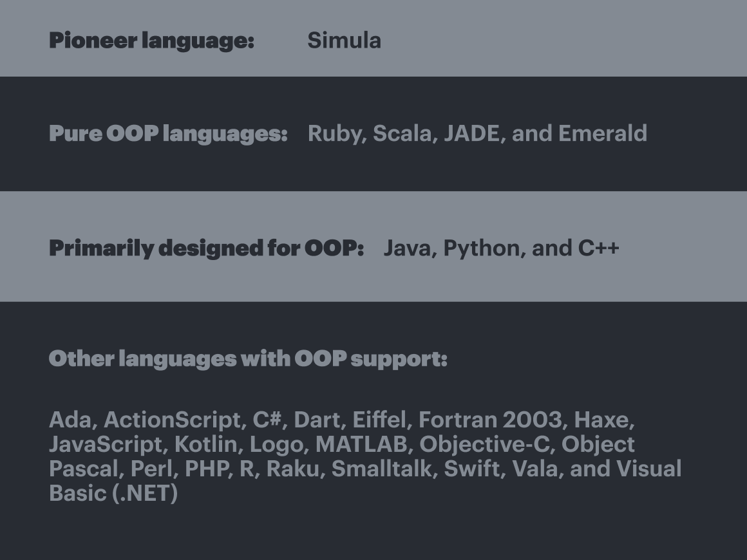
Task: Select the word "Simula"
Action: (344, 41)
